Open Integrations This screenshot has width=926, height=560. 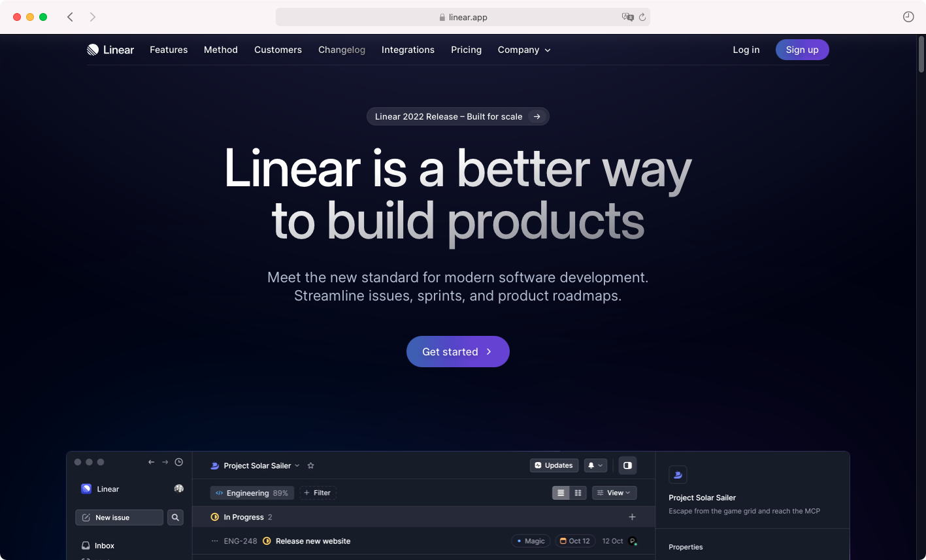(408, 50)
